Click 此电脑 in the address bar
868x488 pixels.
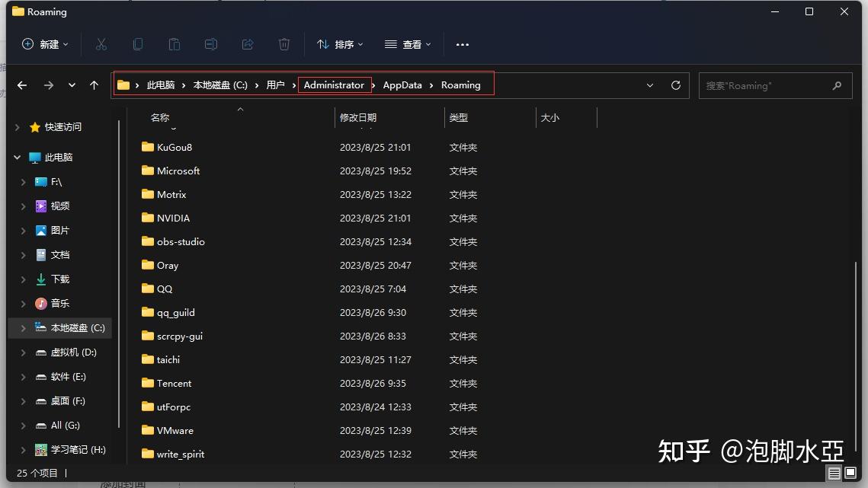pyautogui.click(x=161, y=85)
